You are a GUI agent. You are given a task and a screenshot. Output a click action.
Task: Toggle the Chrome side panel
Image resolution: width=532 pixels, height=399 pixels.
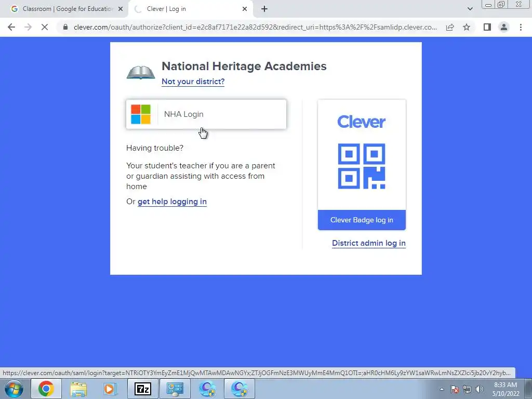pos(487,27)
